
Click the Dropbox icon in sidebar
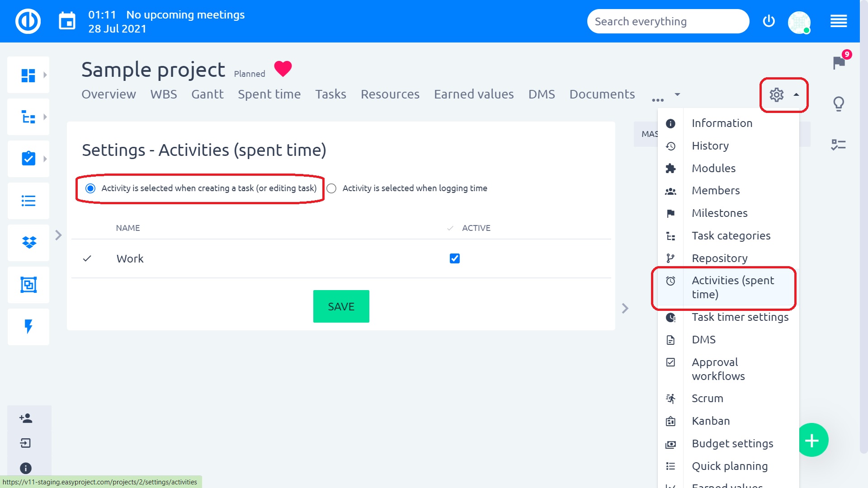tap(28, 243)
